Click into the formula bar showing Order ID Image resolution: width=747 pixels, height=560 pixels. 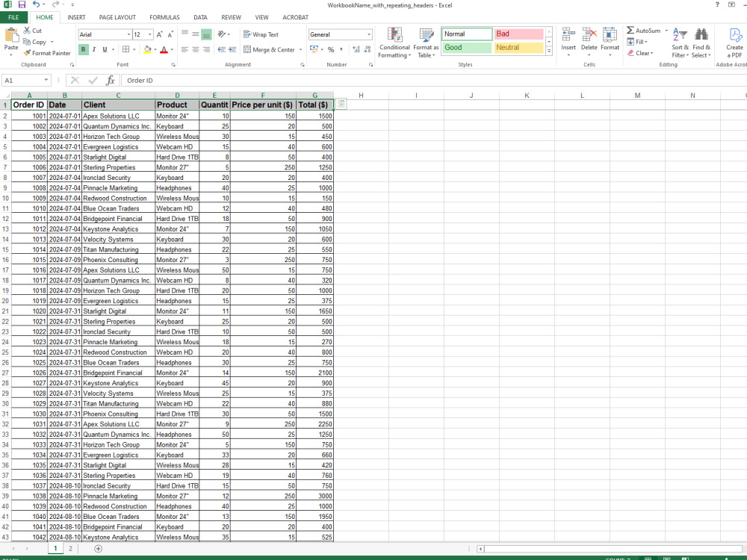[x=433, y=80]
